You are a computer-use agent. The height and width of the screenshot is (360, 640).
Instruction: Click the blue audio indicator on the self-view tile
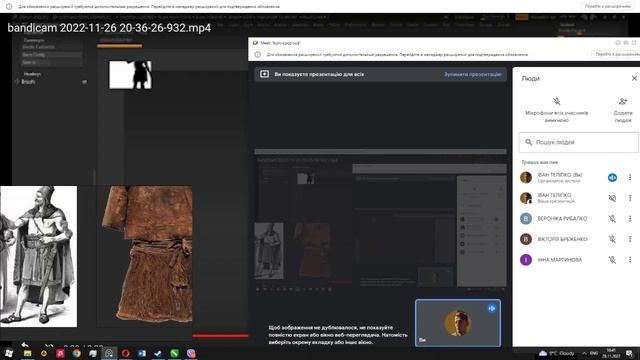491,309
